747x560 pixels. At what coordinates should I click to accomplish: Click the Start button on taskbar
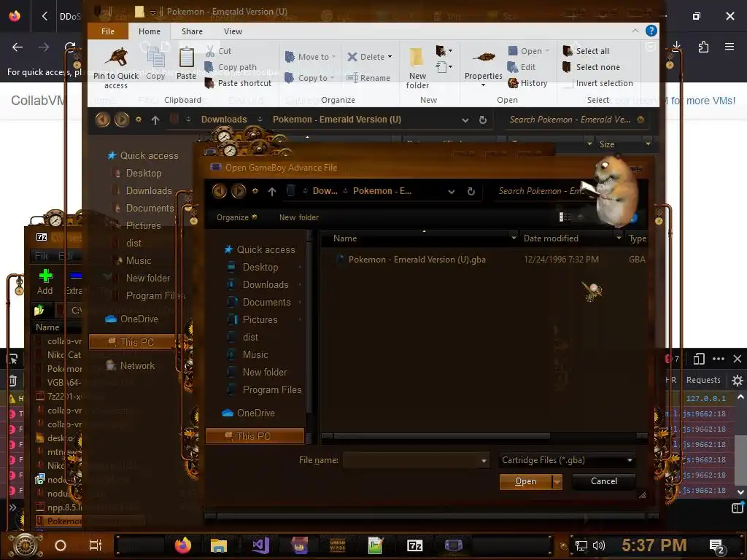24,545
